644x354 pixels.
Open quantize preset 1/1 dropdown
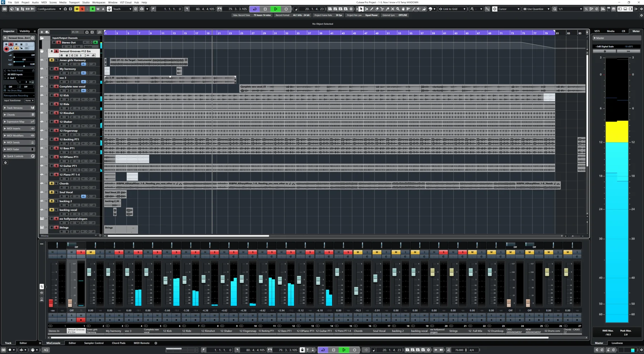[570, 9]
